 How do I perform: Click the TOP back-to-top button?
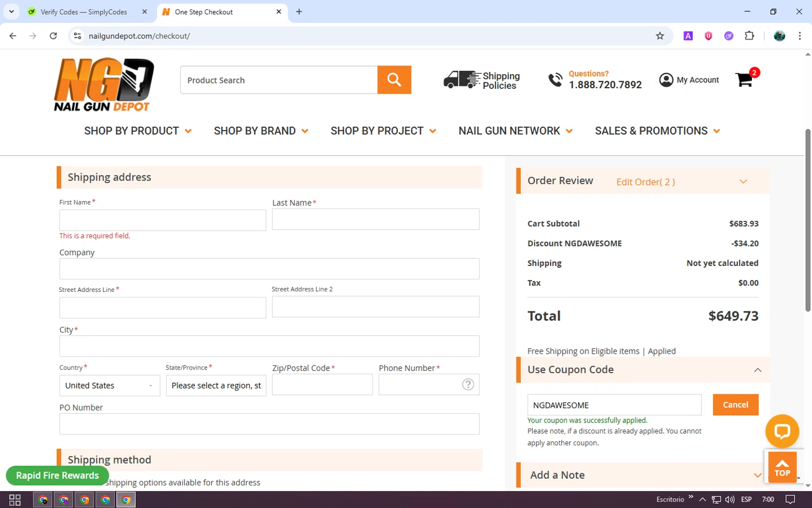pyautogui.click(x=782, y=467)
